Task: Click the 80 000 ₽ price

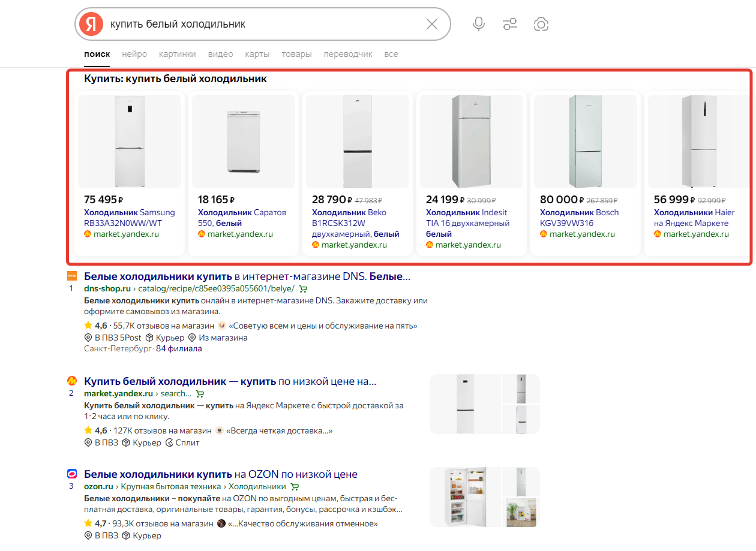Action: coord(562,200)
